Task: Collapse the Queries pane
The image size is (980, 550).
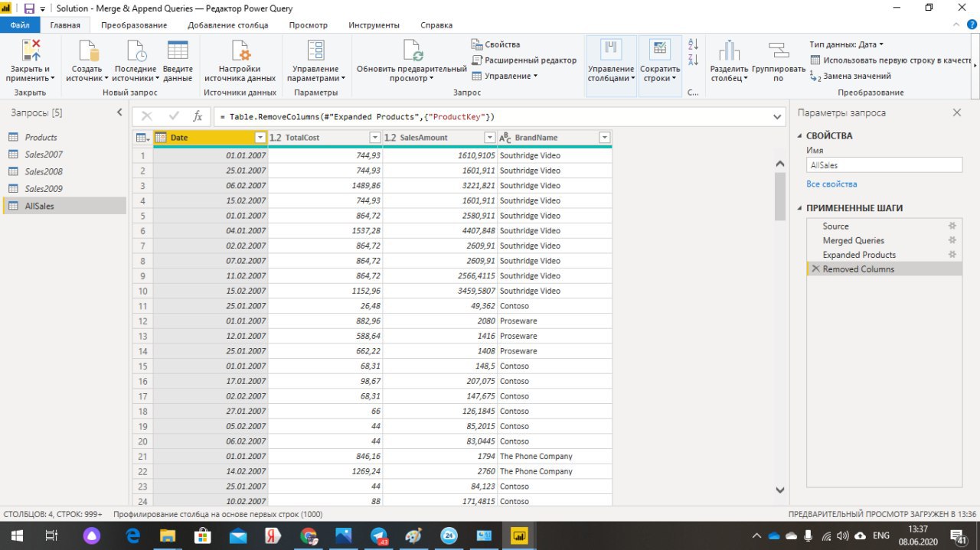Action: pyautogui.click(x=119, y=112)
